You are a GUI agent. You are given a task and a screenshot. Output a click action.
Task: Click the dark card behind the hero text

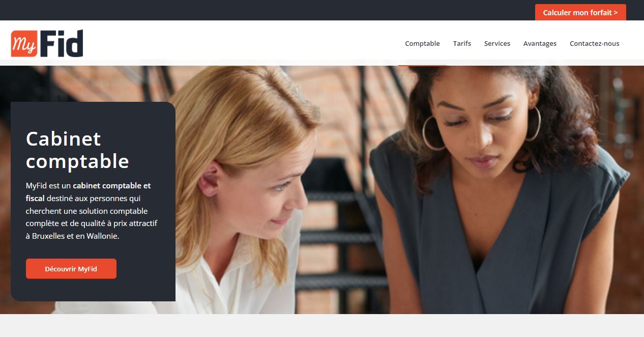tap(93, 201)
